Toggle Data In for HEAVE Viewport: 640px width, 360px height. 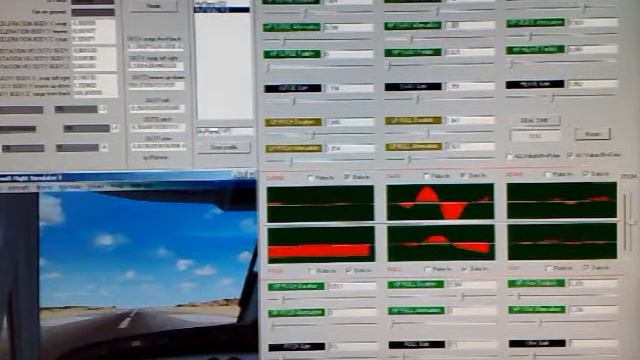click(x=586, y=174)
